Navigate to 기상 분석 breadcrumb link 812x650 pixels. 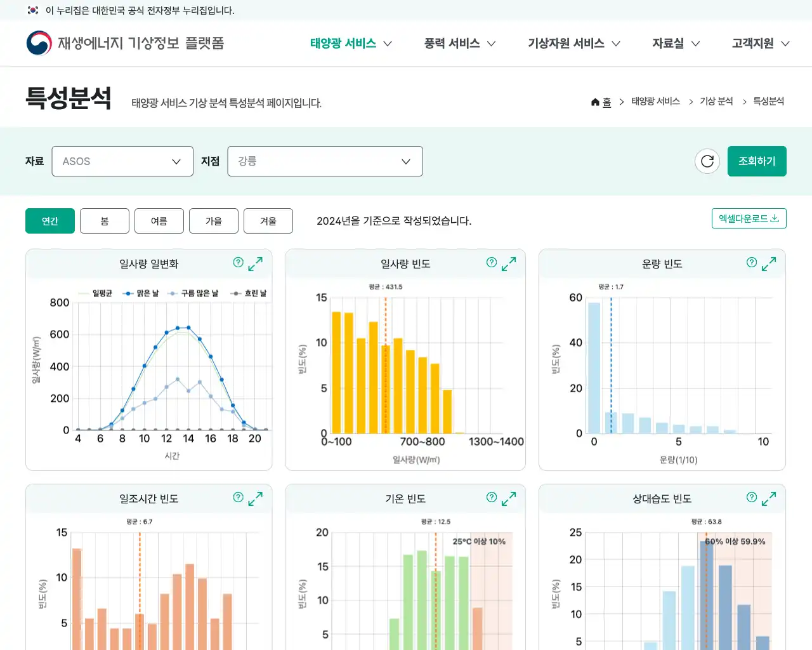[x=716, y=101]
